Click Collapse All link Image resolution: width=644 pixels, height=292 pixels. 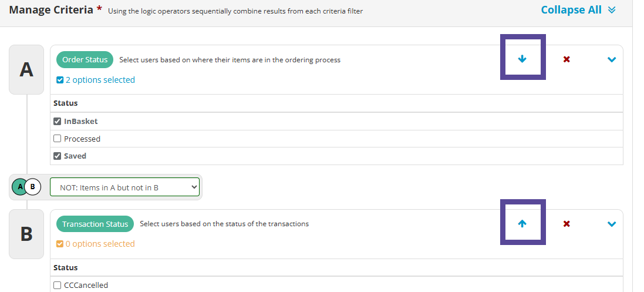coord(571,10)
